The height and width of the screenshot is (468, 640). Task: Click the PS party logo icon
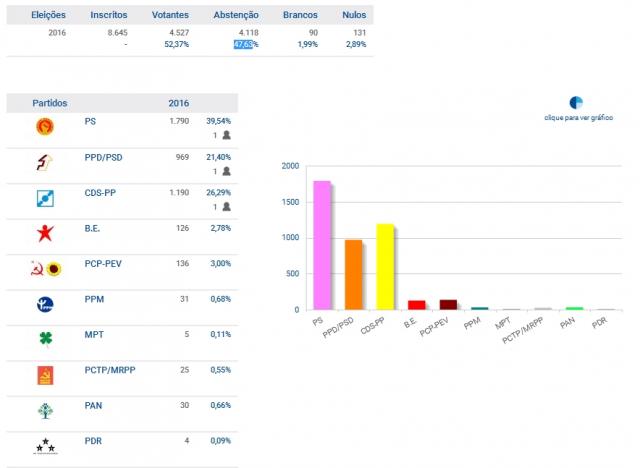tap(45, 126)
